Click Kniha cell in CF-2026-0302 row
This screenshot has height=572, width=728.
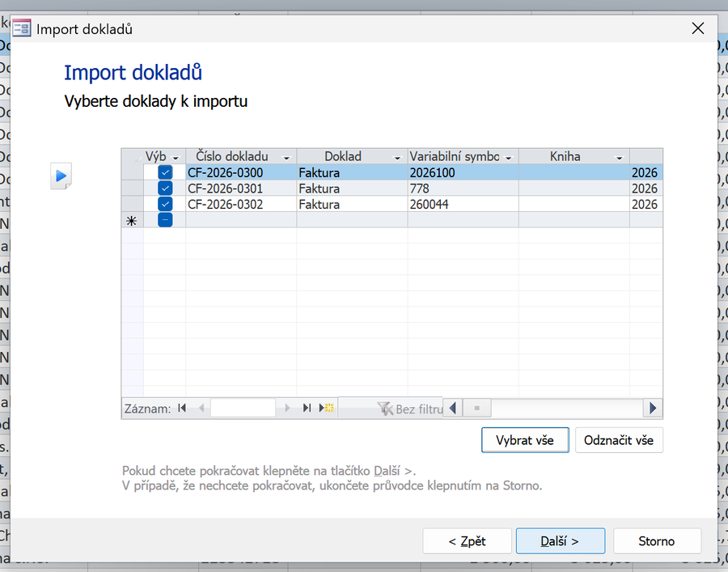point(574,204)
